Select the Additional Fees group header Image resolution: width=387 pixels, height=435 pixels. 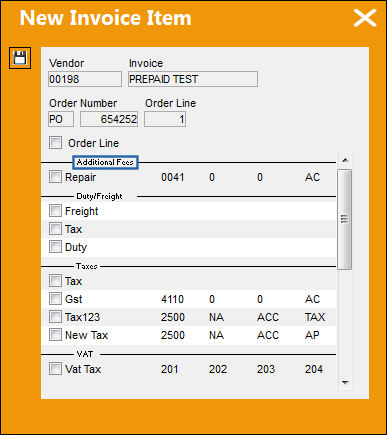[105, 162]
